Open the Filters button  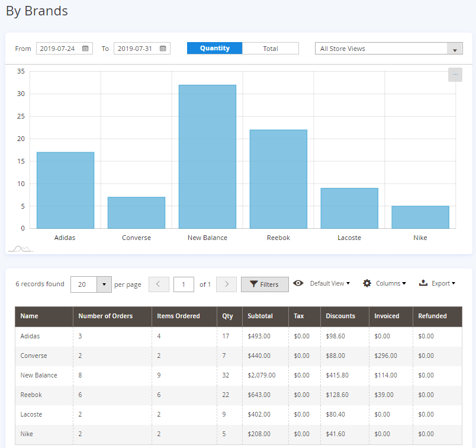[265, 284]
